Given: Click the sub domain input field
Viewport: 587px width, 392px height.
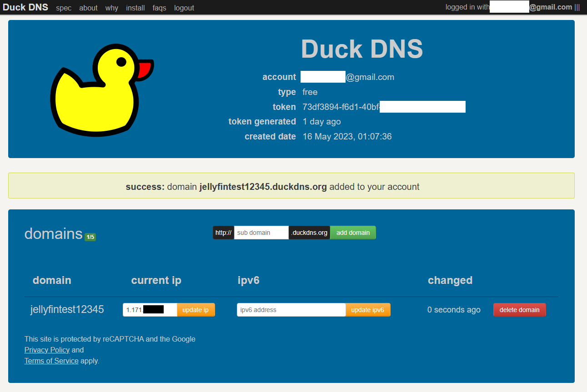Looking at the screenshot, I should pos(261,232).
